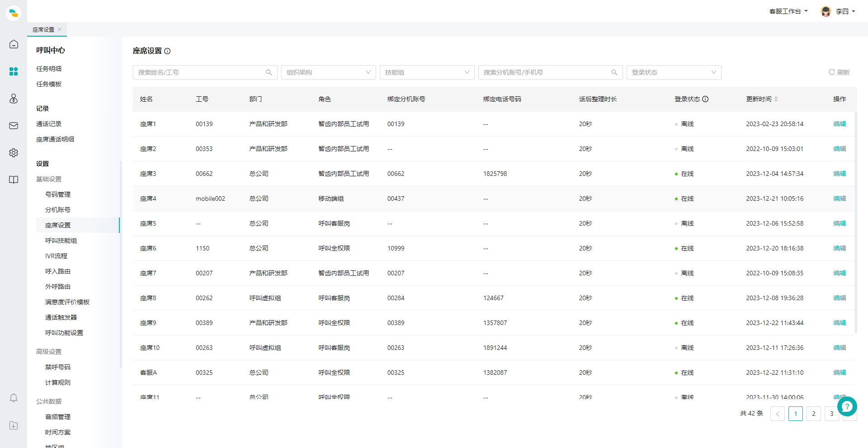868x448 pixels.
Task: Click 编辑 for 座席3 row
Action: click(840, 174)
